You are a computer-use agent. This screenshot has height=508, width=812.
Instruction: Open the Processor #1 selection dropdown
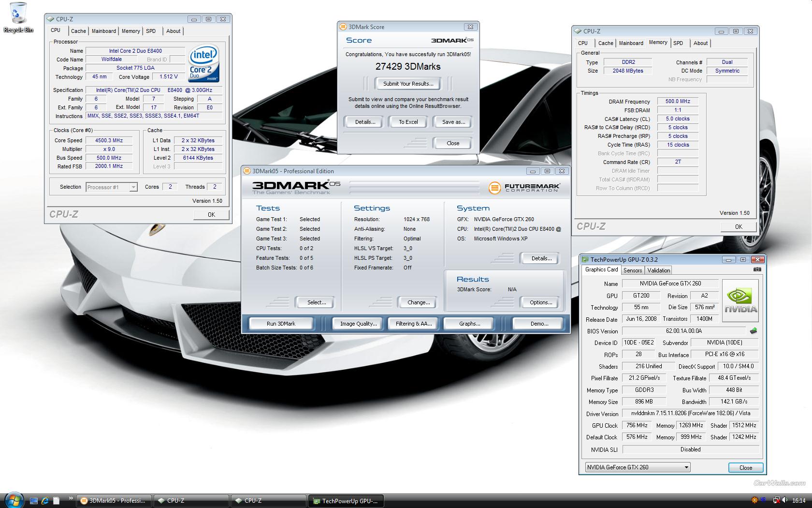coord(112,187)
